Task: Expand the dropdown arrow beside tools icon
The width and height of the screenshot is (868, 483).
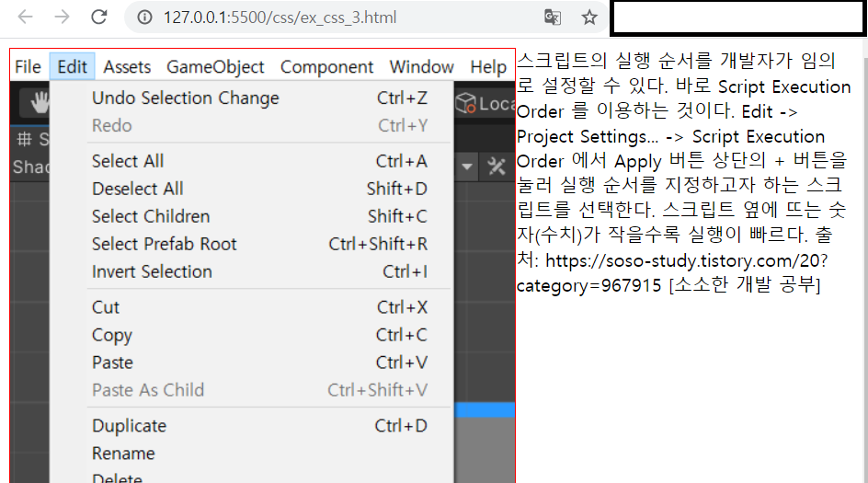Action: point(467,167)
